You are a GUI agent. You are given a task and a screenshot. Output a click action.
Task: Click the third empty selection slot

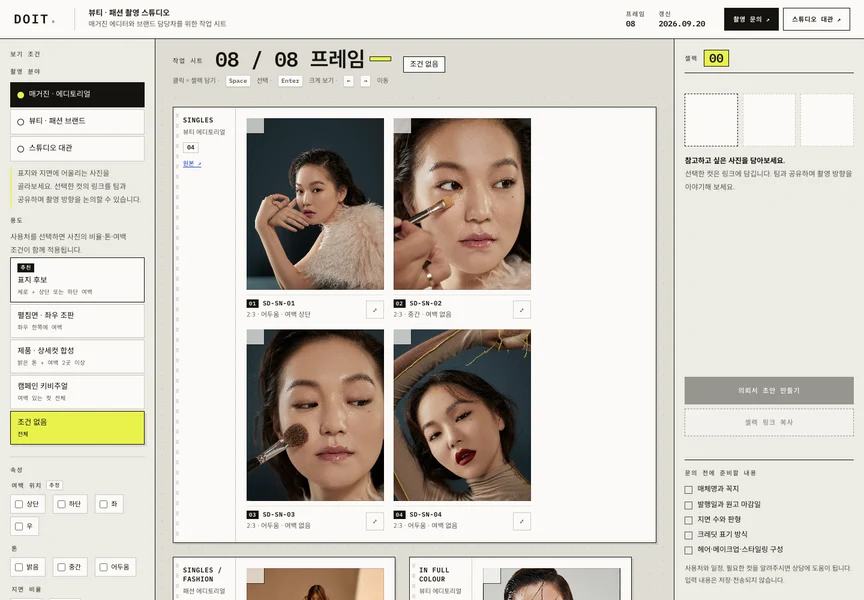(827, 120)
